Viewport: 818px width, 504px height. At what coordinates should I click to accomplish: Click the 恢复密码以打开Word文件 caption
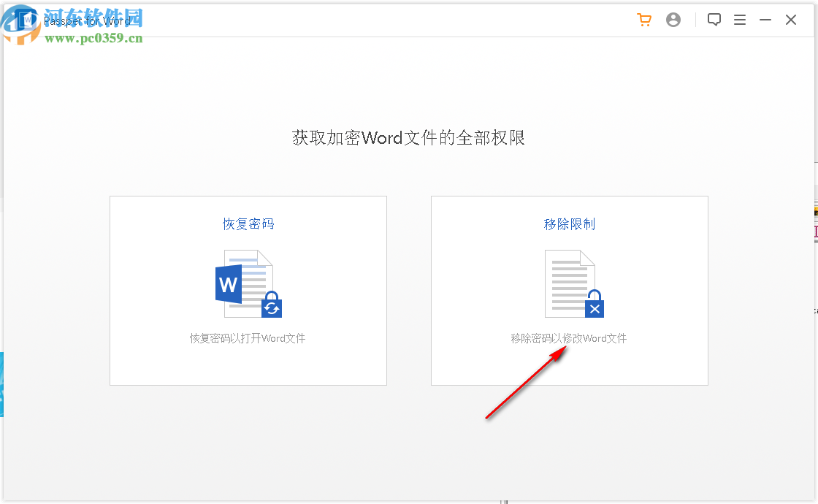click(248, 338)
